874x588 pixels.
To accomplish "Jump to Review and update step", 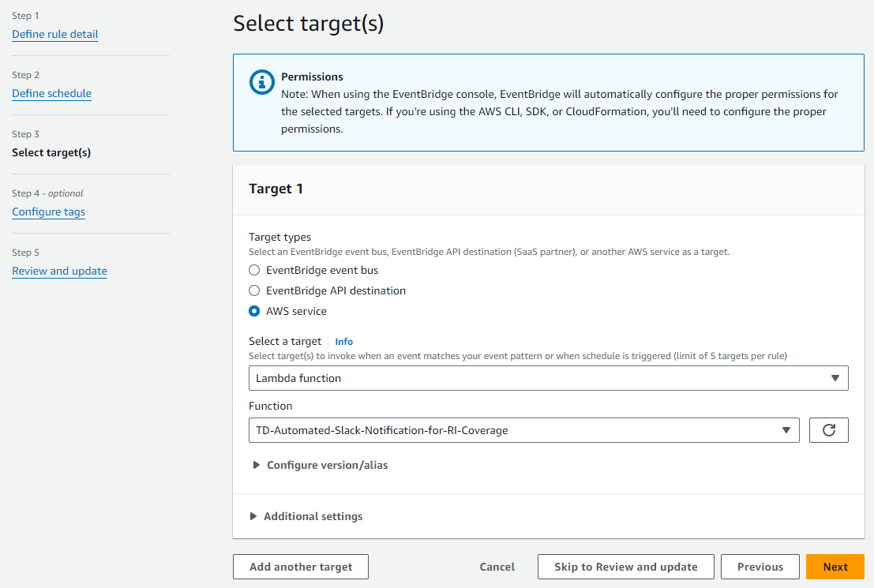I will click(60, 272).
